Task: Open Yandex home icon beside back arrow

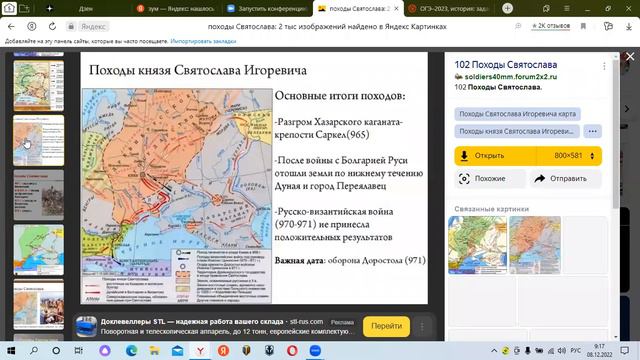Action: 31,27
